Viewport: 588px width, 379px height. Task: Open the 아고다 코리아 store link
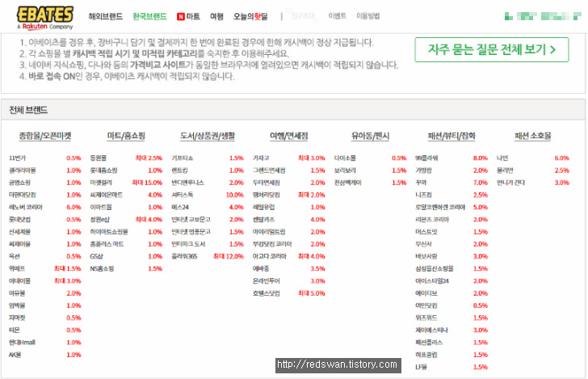click(270, 256)
